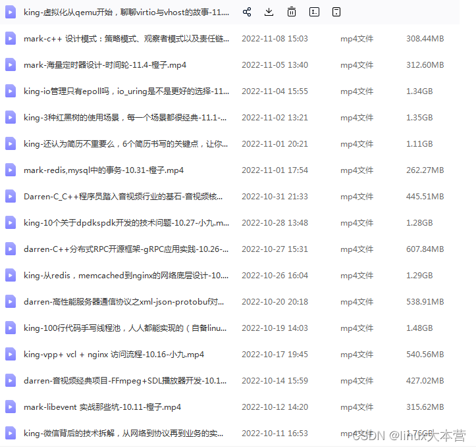This screenshot has height=448, width=476.
Task: Click date 2022-11-01 17:54
Action: click(275, 170)
